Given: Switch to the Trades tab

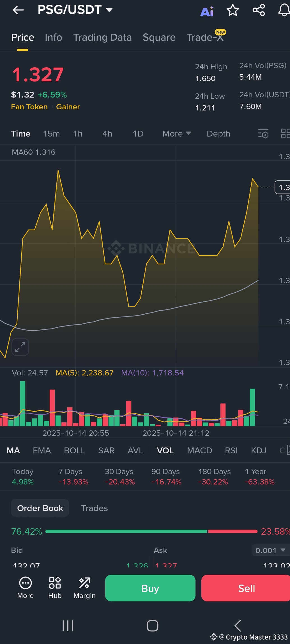Looking at the screenshot, I should coord(94,508).
